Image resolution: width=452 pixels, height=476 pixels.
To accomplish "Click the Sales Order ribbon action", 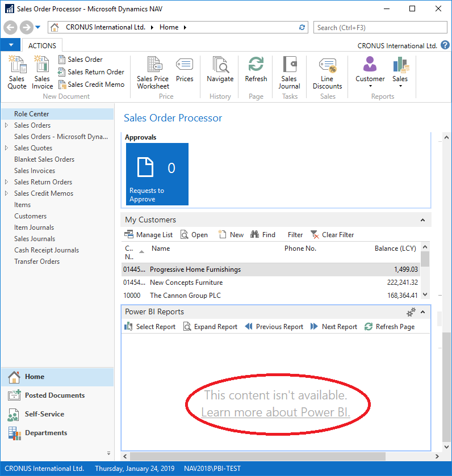I will click(x=81, y=60).
